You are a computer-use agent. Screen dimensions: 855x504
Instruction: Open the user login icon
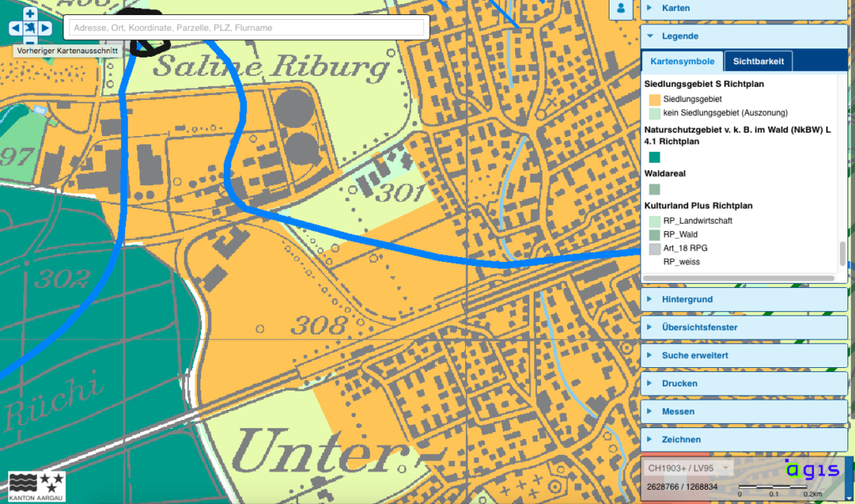point(620,8)
